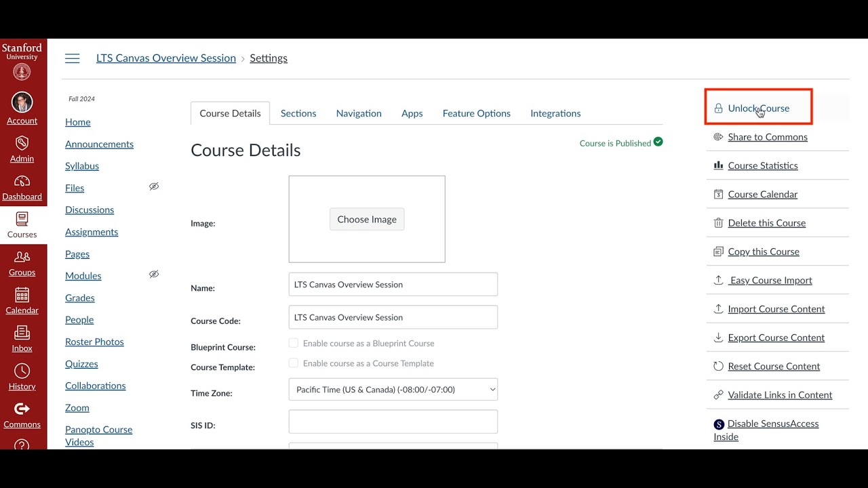Image resolution: width=868 pixels, height=488 pixels.
Task: Open LTS Canvas Overview Session breadcrumb link
Action: (166, 58)
